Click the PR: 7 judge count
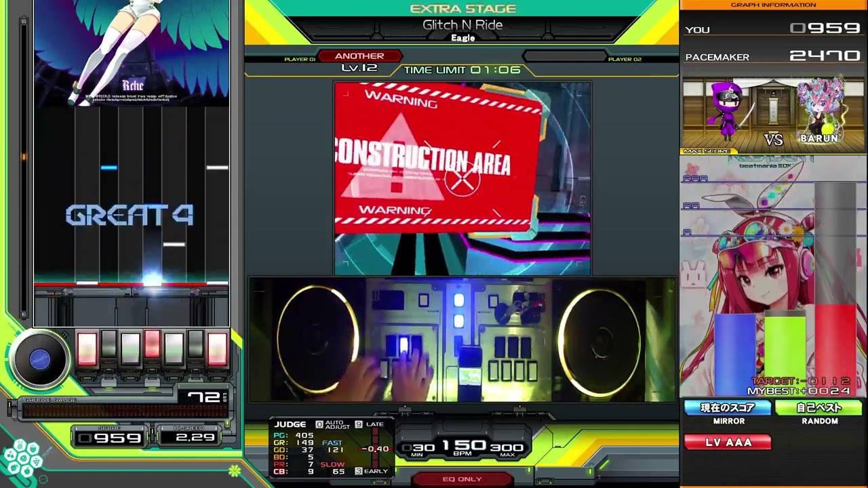The width and height of the screenshot is (868, 488). (x=294, y=464)
